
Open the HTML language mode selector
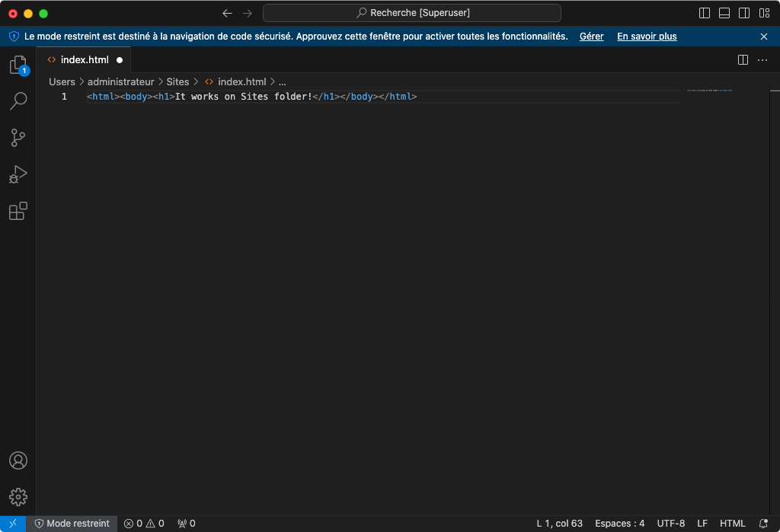pyautogui.click(x=733, y=524)
